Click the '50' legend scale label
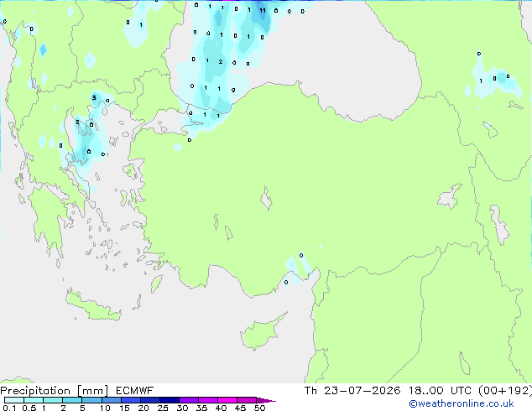The image size is (532, 411). [259, 408]
